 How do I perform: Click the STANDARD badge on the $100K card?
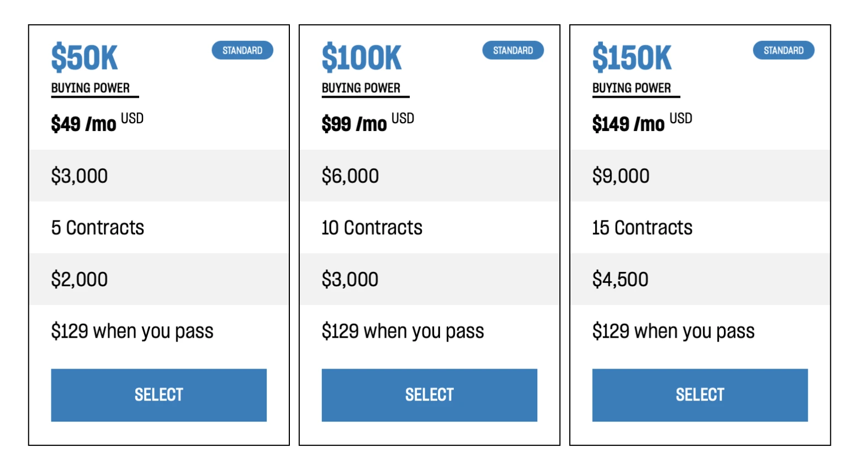coord(513,50)
